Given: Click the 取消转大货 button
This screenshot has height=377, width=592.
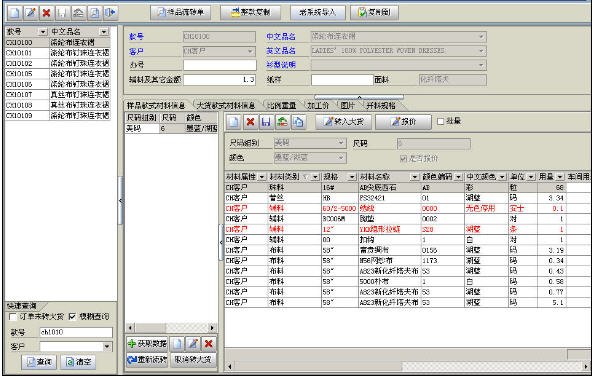Looking at the screenshot, I should pyautogui.click(x=193, y=360).
